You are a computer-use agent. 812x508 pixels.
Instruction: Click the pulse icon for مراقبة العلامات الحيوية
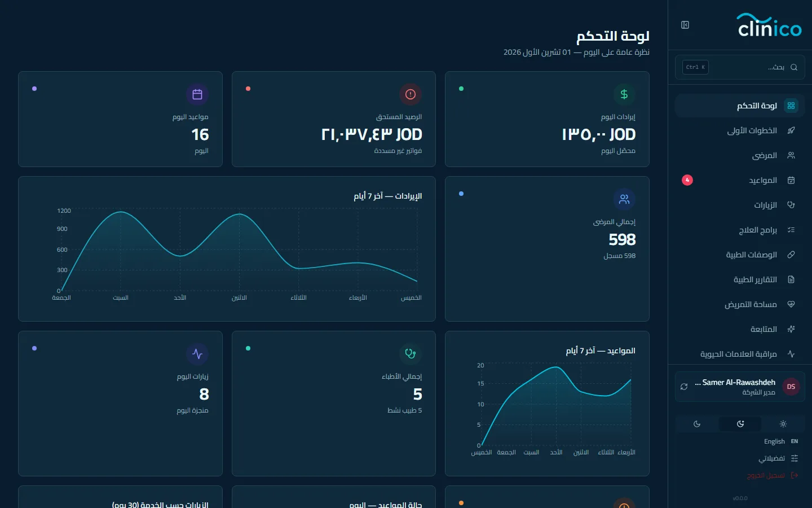pos(791,354)
